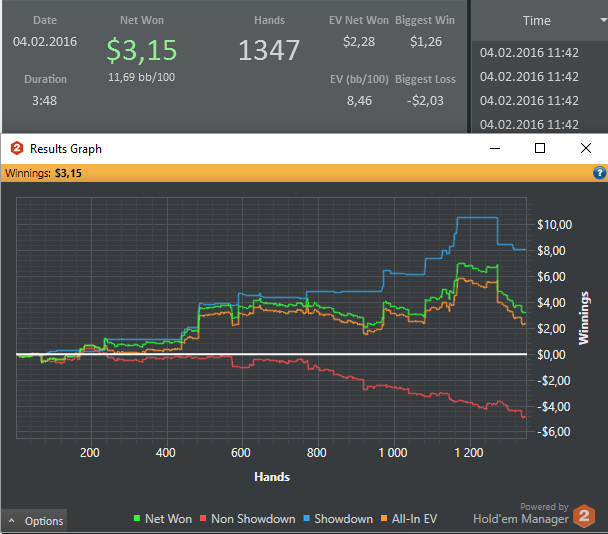Expand the Options panel
The image size is (608, 534).
pyautogui.click(x=35, y=520)
